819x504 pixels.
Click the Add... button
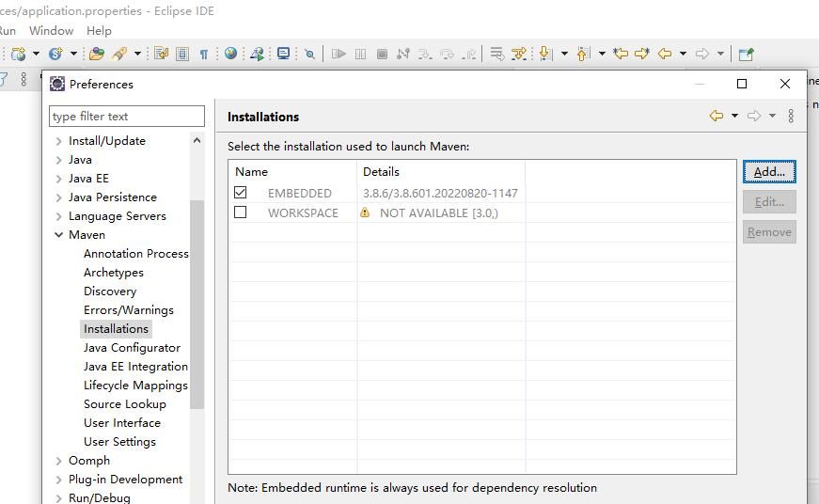pos(768,171)
